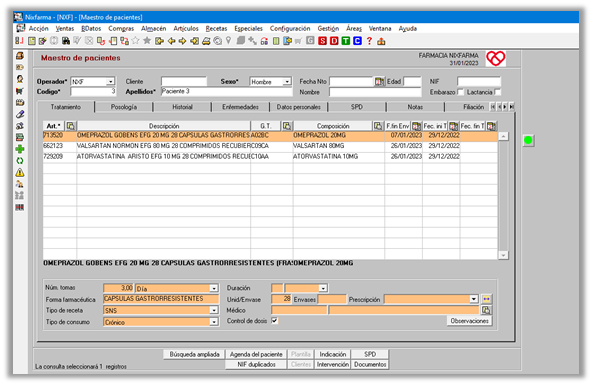Click the pill capsule icon in left sidebar
592x385 pixels.
click(20, 114)
